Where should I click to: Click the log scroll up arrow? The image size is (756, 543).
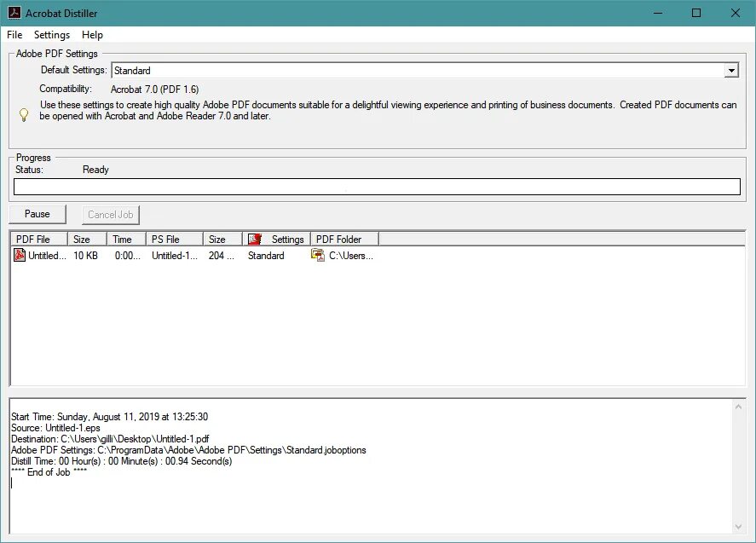coord(738,407)
